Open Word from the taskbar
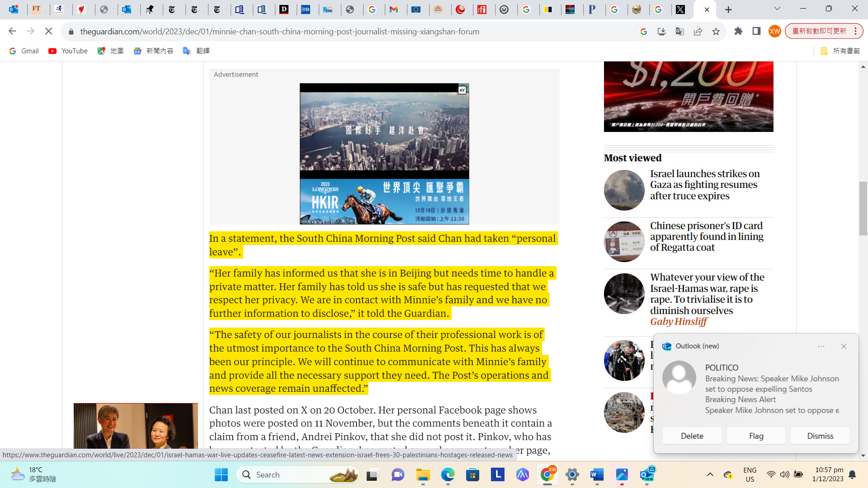Viewport: 868px width, 488px height. tap(597, 475)
